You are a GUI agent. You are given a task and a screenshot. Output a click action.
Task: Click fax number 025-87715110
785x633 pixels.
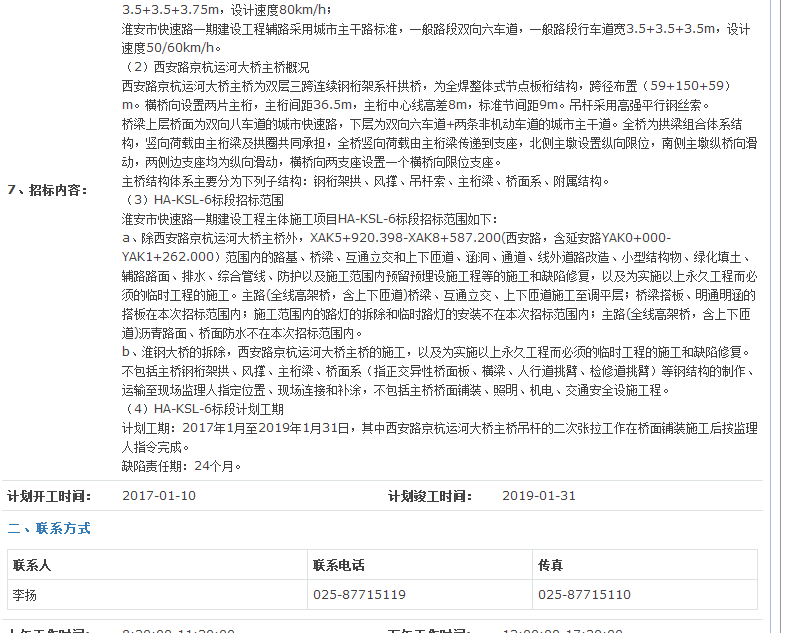(584, 595)
